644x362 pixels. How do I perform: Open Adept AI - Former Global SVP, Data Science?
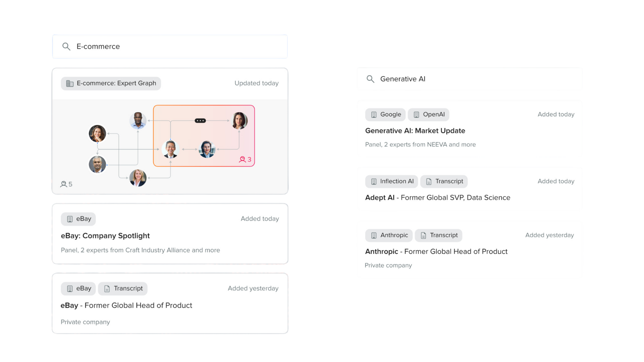click(x=438, y=198)
